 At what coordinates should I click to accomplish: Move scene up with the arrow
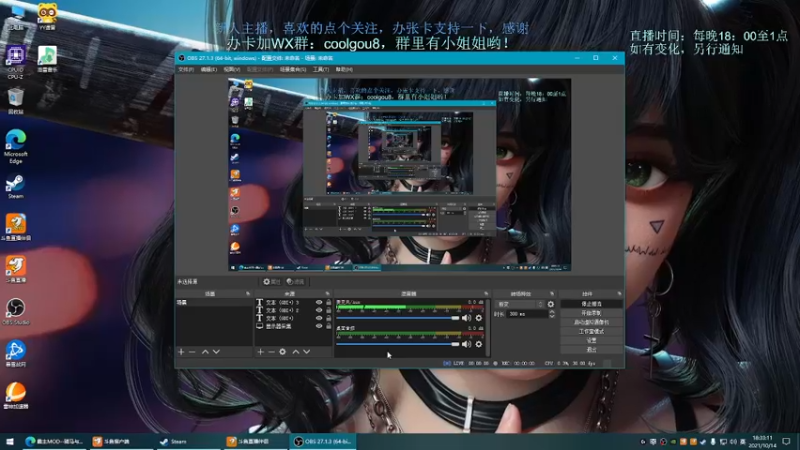205,352
